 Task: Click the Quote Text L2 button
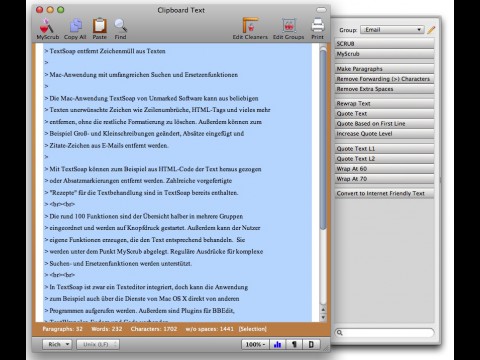point(384,159)
